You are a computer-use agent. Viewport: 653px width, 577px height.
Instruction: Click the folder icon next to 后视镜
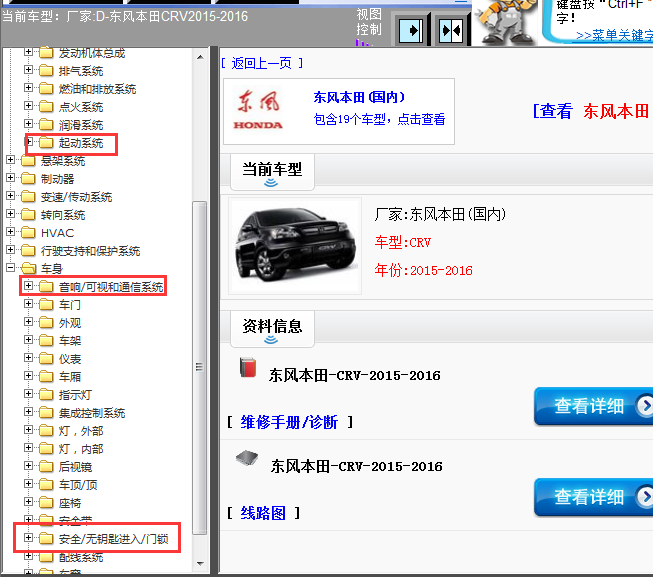(46, 466)
